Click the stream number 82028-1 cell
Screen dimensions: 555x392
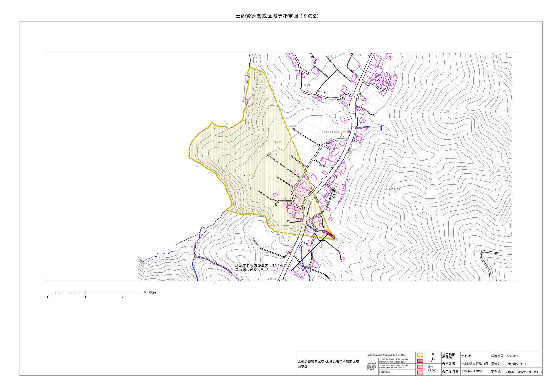(x=512, y=356)
